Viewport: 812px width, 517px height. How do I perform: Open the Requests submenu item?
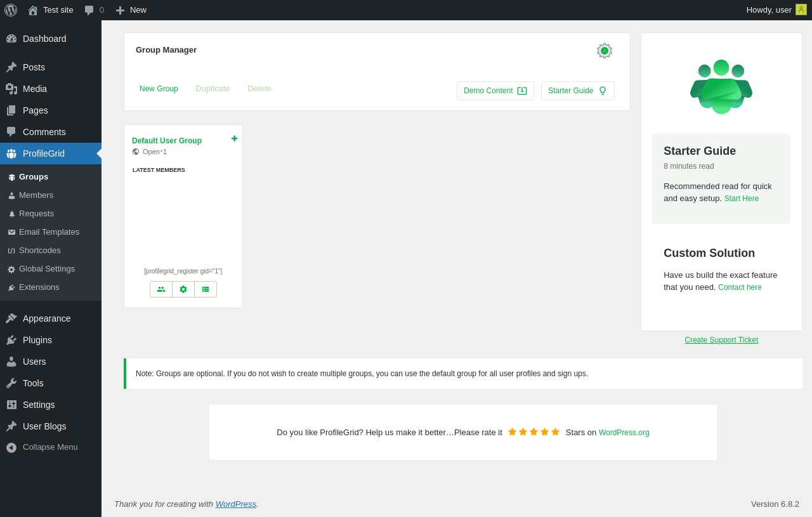tap(51, 214)
